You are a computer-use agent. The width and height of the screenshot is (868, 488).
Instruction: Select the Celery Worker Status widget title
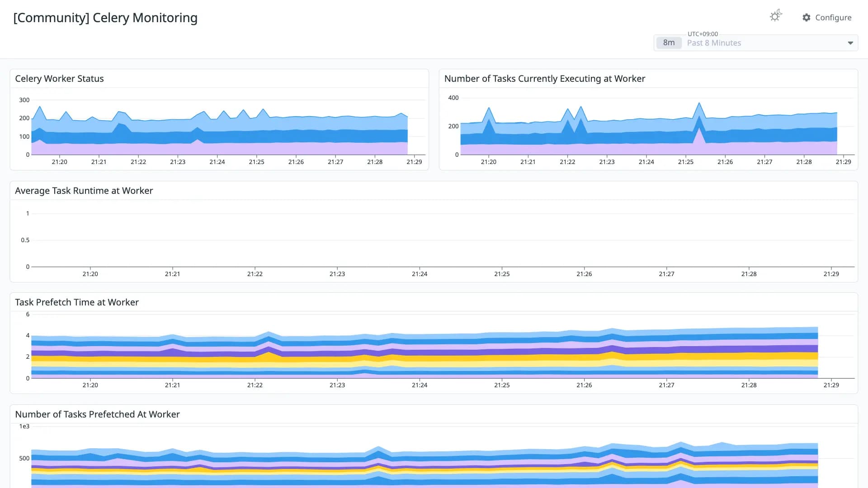pos(59,79)
